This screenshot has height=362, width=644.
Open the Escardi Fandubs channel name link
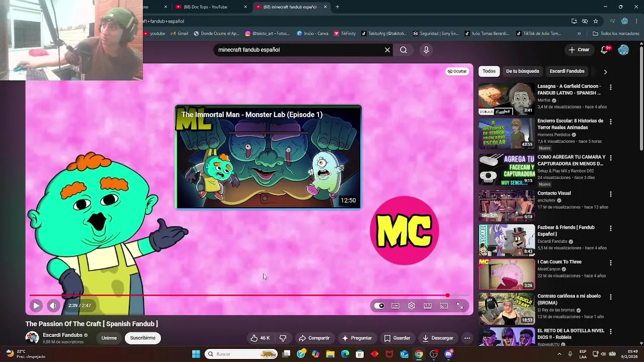click(62, 335)
